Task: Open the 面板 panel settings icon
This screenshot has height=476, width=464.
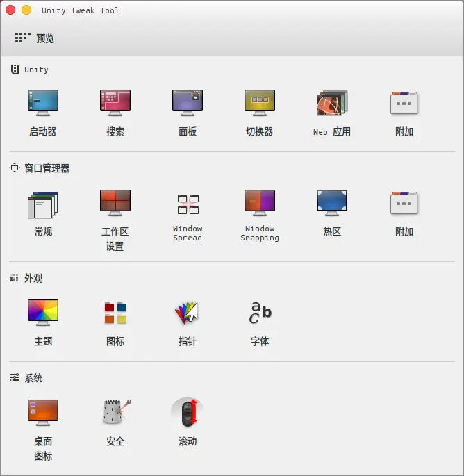Action: pos(188,104)
